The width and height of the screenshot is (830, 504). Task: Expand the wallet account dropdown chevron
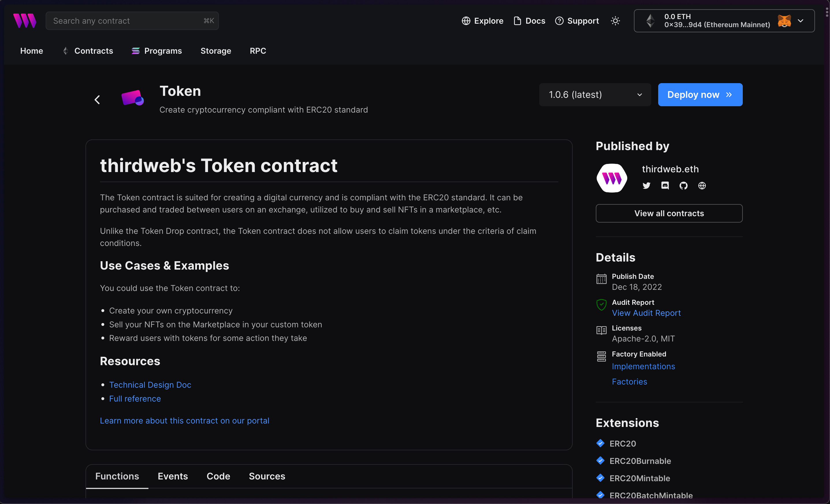pyautogui.click(x=801, y=20)
